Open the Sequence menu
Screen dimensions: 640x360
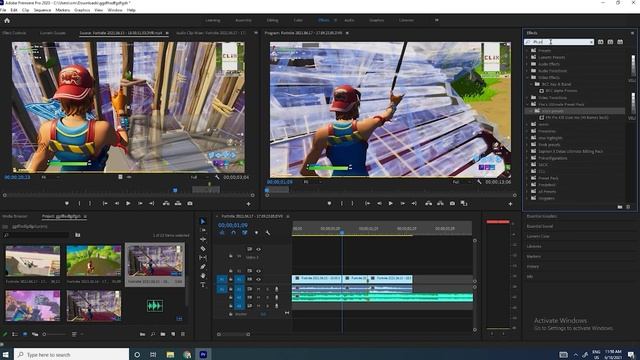(x=42, y=10)
